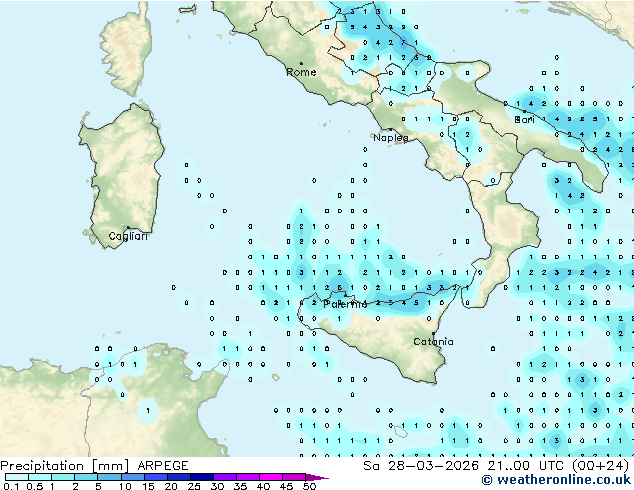
Task: Click the 'Precipitation [mm]' title text
Action: pos(64,466)
